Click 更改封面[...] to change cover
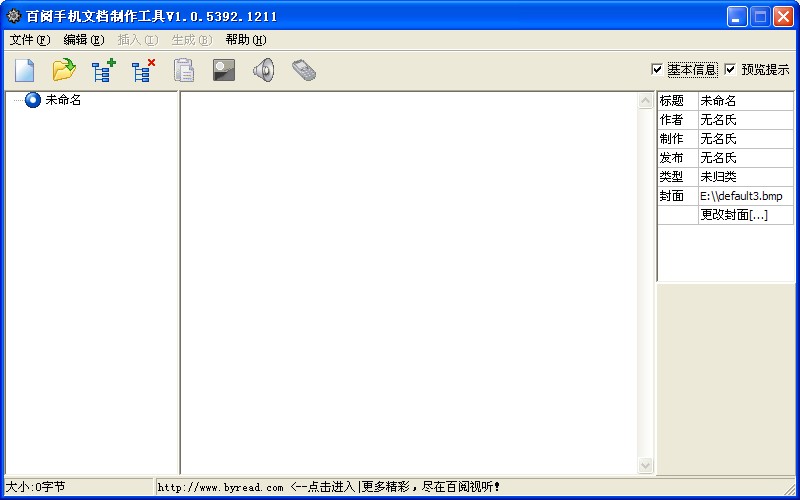The height and width of the screenshot is (500, 800). tap(734, 215)
